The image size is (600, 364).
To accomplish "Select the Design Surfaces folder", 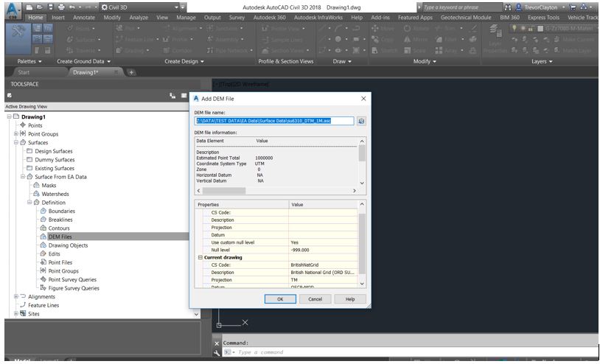I will (x=54, y=151).
